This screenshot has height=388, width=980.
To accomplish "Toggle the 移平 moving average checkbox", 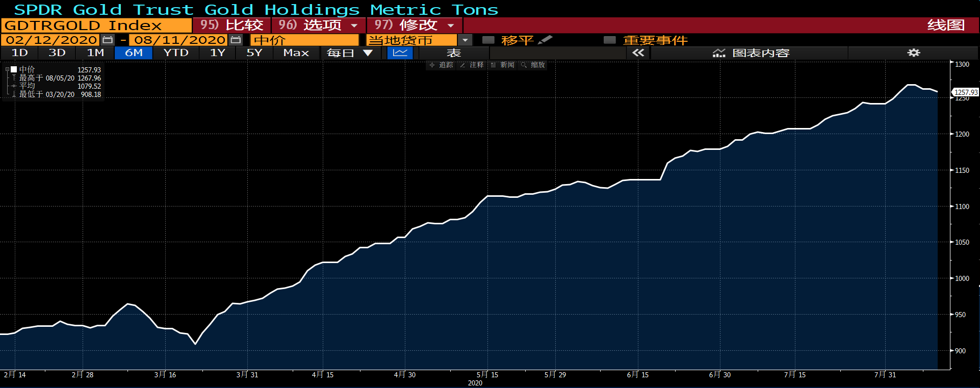I will coord(488,40).
